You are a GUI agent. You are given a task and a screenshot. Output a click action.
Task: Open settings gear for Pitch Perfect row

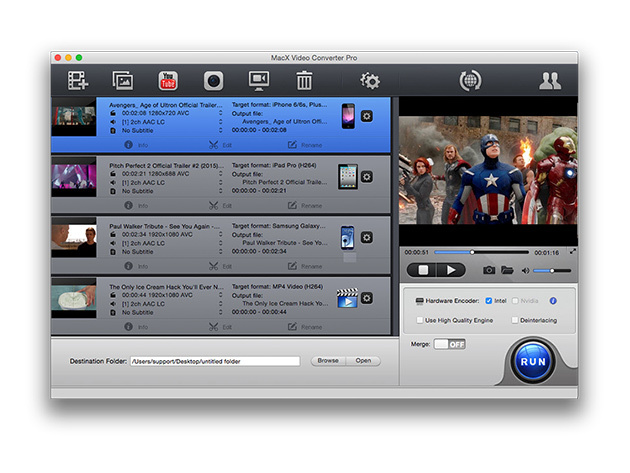click(366, 177)
